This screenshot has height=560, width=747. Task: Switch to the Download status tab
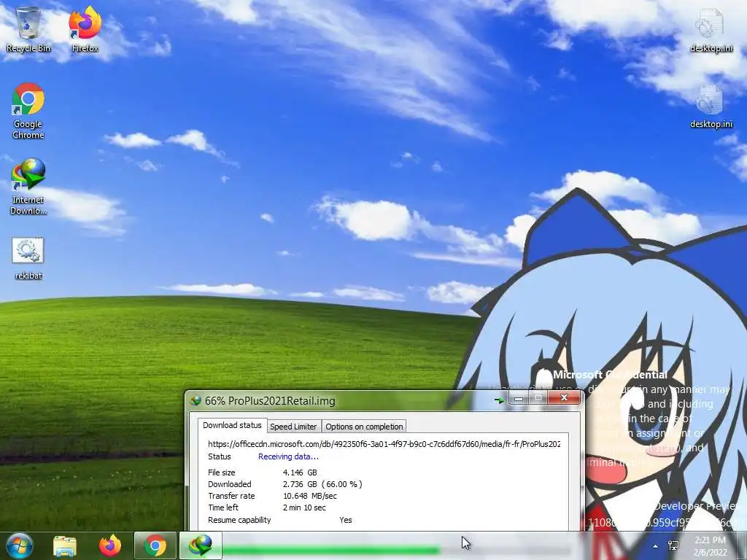232,425
